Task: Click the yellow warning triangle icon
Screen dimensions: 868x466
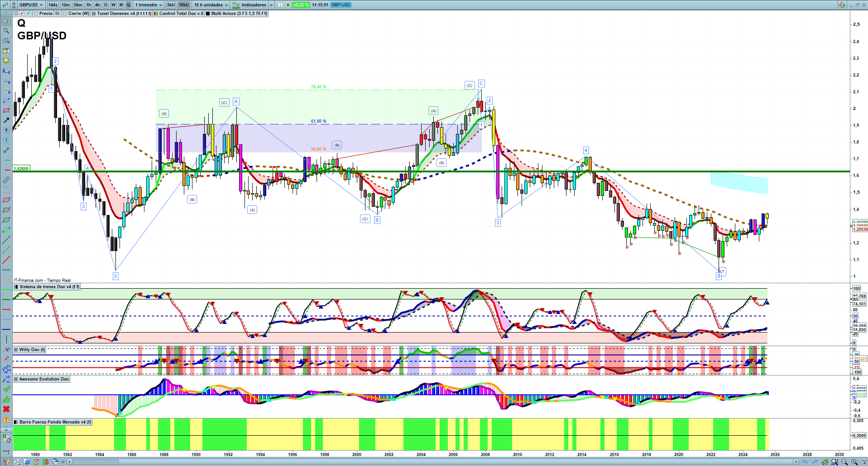Action: [x=6, y=419]
